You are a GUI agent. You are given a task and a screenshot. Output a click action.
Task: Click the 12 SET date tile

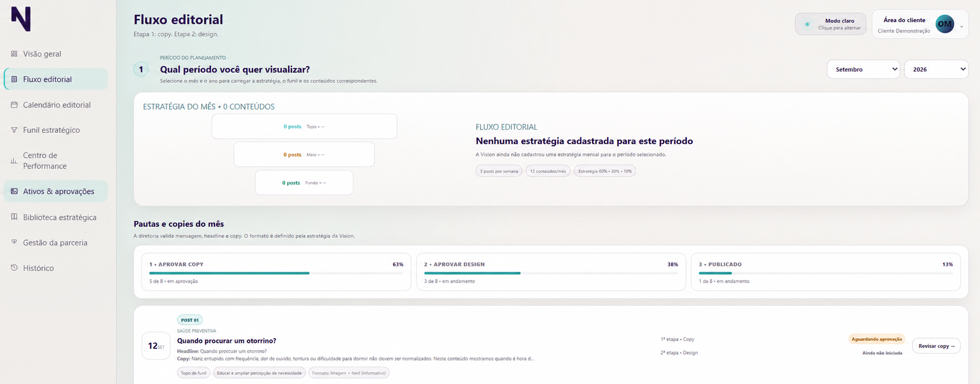click(156, 346)
